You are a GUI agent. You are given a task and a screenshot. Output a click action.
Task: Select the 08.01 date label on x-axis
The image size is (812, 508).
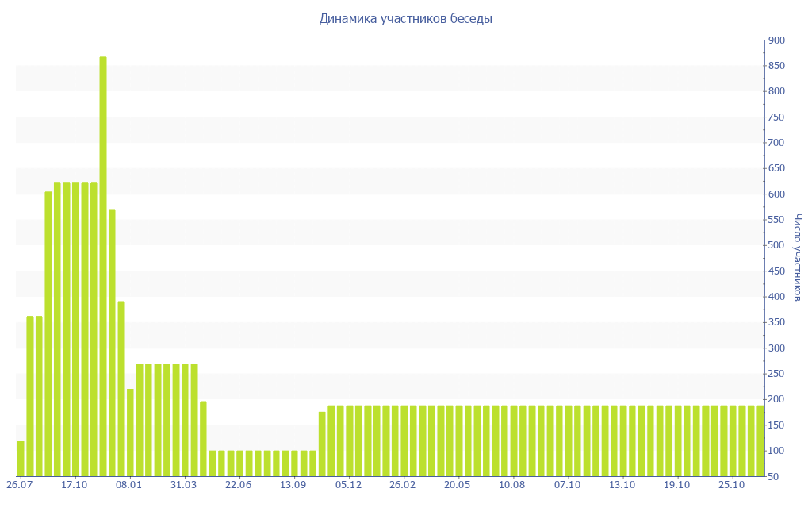[128, 485]
